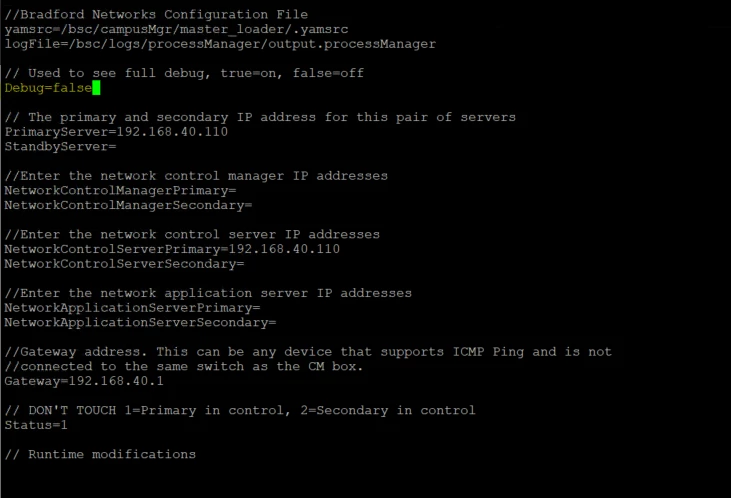Click the PrimaryServer=192.168.40.110 line
This screenshot has height=498, width=731.
pyautogui.click(x=116, y=132)
